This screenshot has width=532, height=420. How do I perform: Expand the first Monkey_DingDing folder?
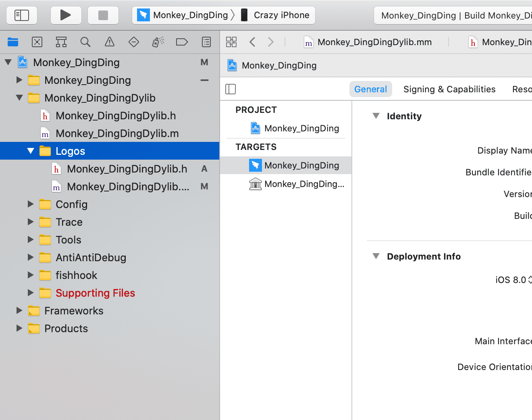point(19,80)
